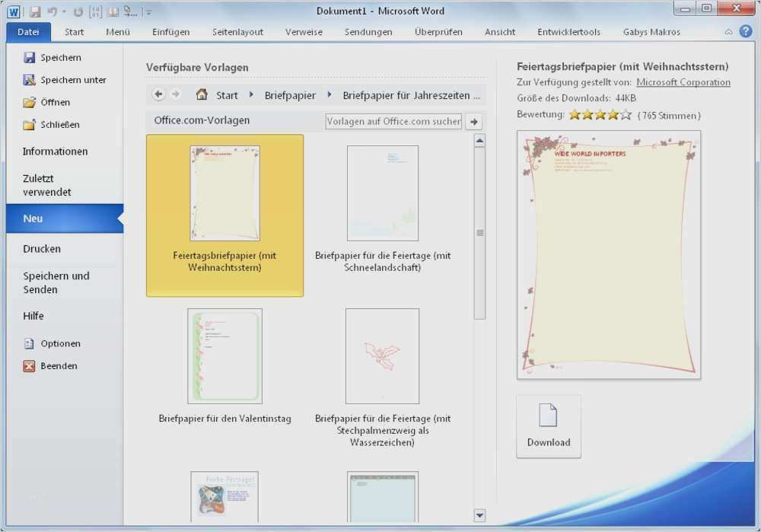
Task: Click the Download button
Action: point(549,426)
